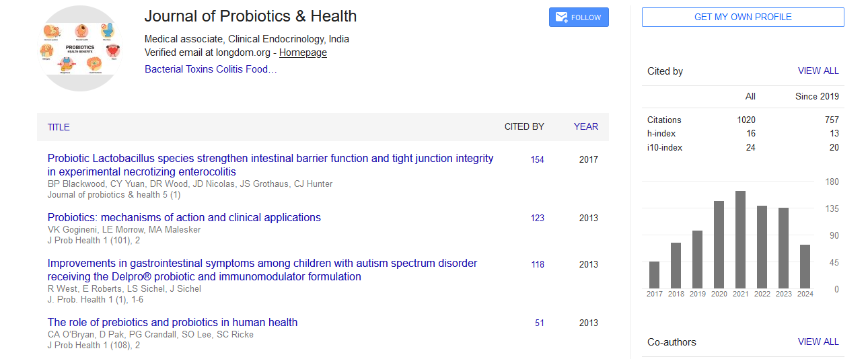Click the 2020 bar in citation chart
The width and height of the screenshot is (868, 359).
click(x=719, y=245)
